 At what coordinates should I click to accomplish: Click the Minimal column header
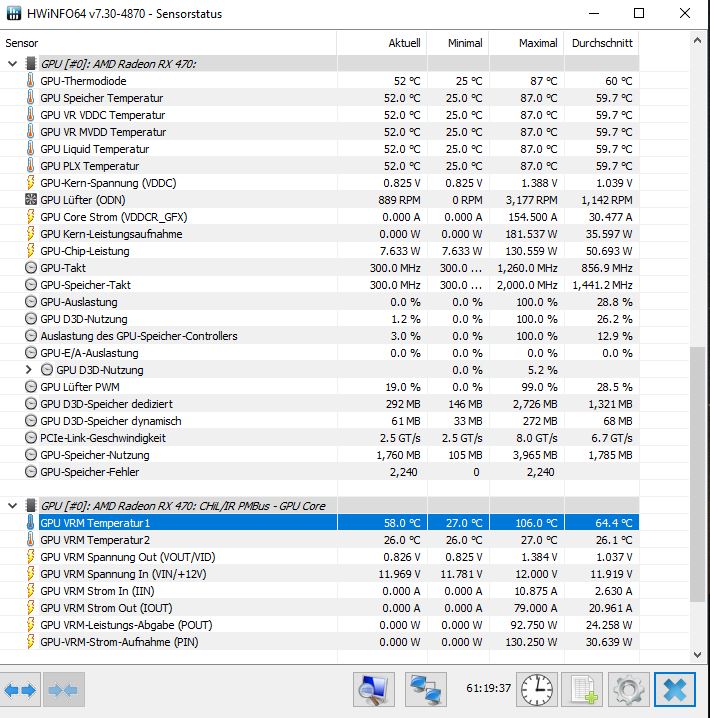point(458,43)
